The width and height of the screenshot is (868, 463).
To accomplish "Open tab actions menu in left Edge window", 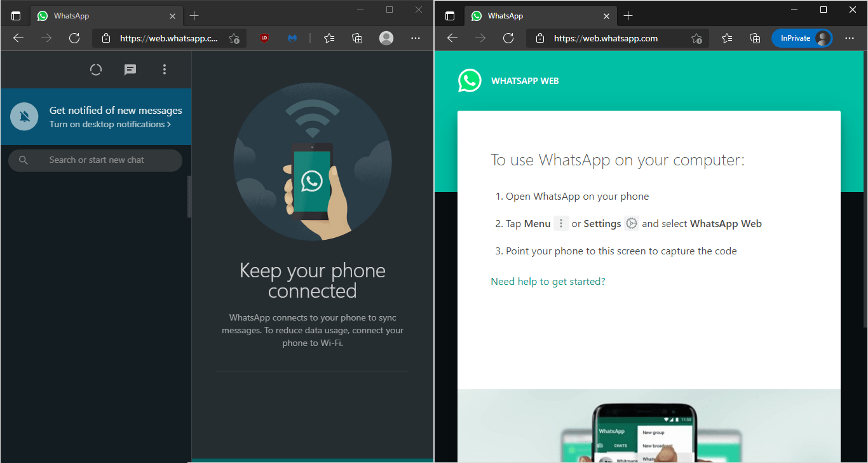I will (x=16, y=16).
